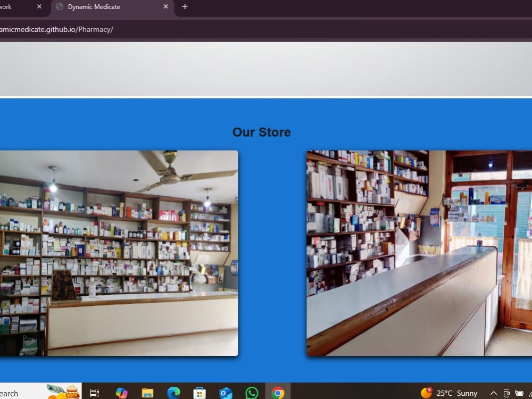Open Microsoft Store from the taskbar

point(199,393)
